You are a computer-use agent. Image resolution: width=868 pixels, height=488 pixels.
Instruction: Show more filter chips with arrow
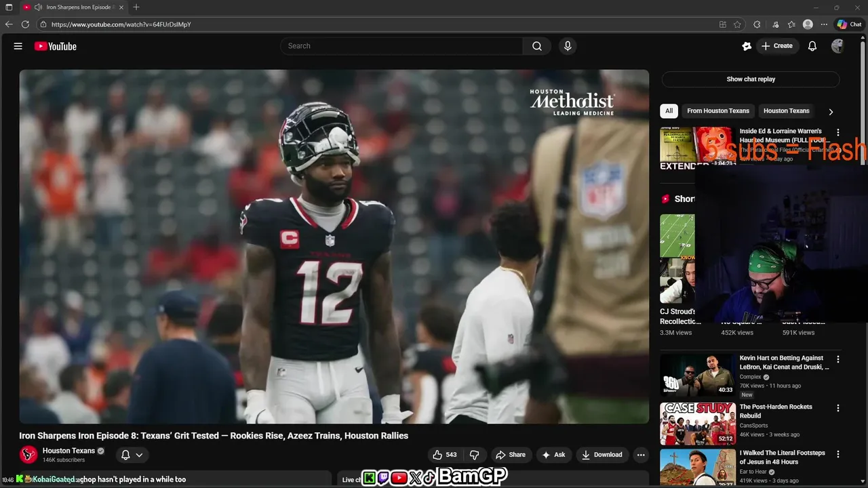[831, 112]
